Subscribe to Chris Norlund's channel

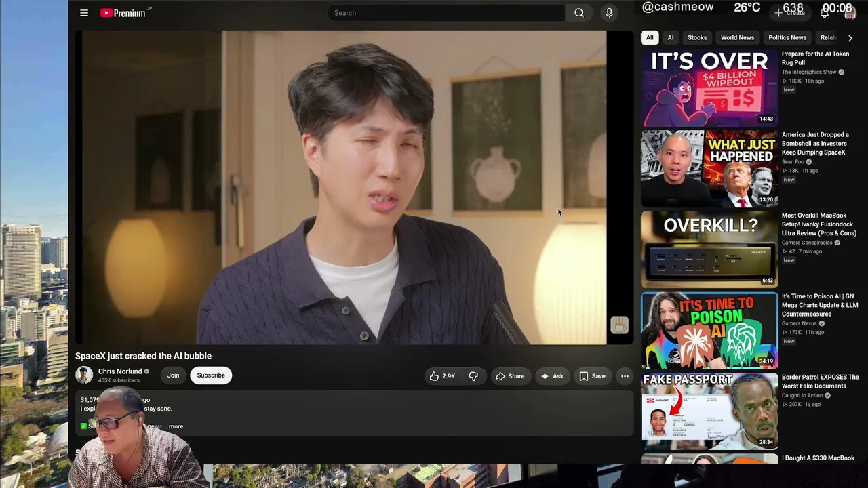[211, 375]
